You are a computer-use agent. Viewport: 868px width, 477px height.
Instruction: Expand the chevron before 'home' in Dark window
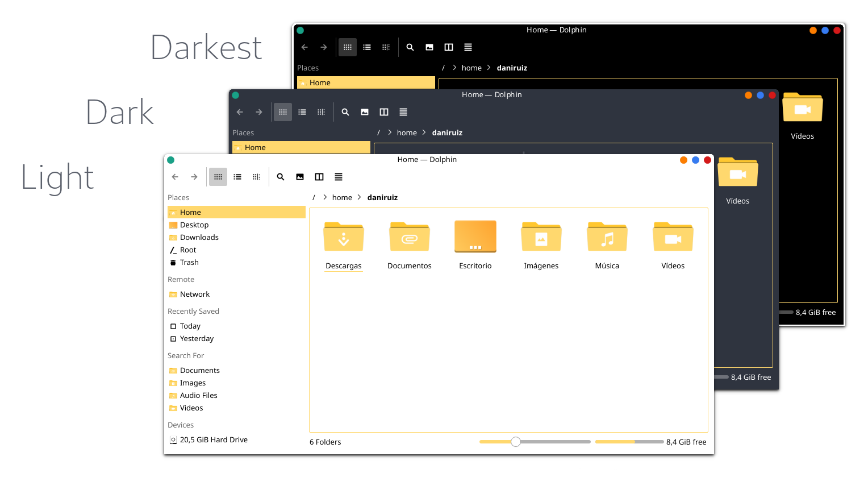click(x=390, y=132)
